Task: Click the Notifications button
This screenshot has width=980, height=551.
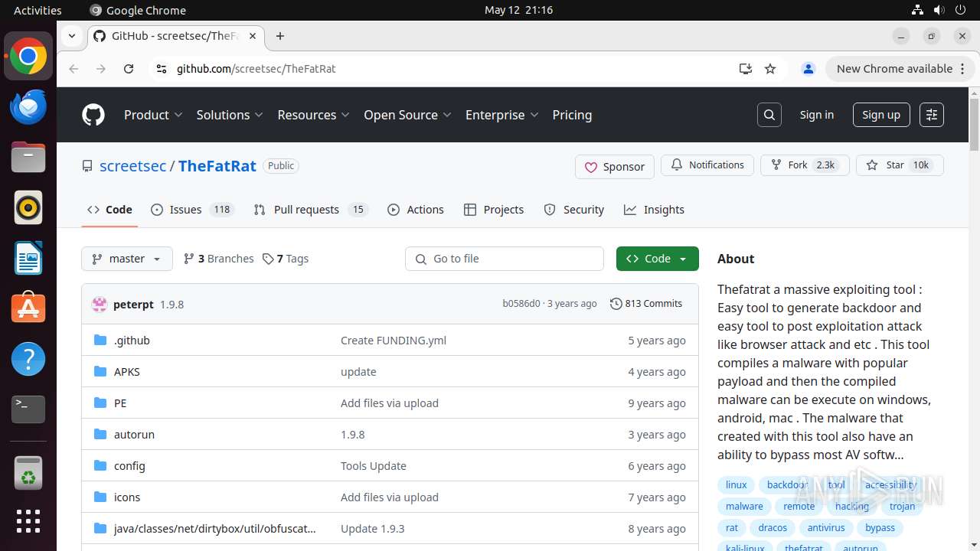Action: (707, 165)
